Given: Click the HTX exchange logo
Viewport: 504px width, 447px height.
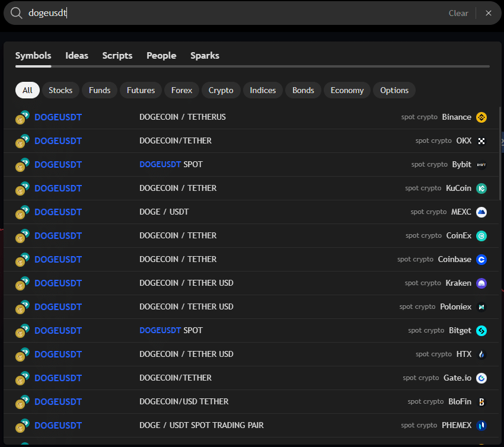Looking at the screenshot, I should [481, 355].
